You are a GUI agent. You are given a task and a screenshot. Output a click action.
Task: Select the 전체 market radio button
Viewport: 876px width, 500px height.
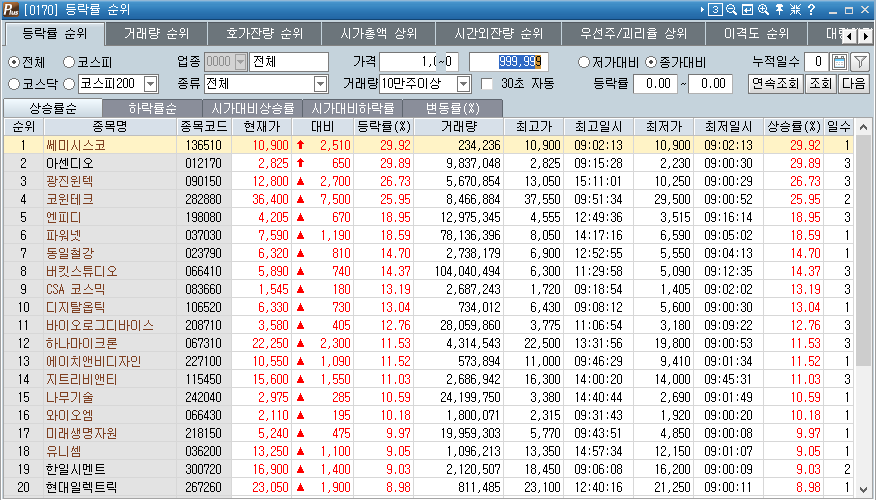(x=14, y=62)
